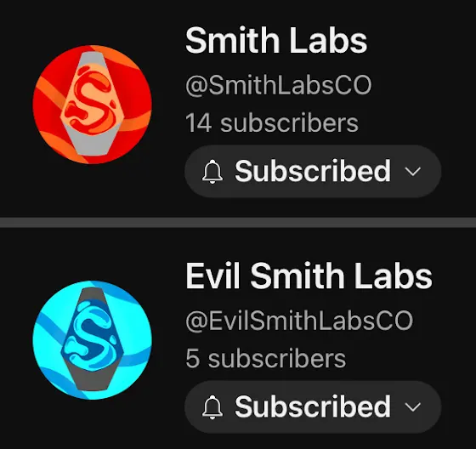The width and height of the screenshot is (476, 449).
Task: Click the bell icon for Smith Labs
Action: click(212, 172)
